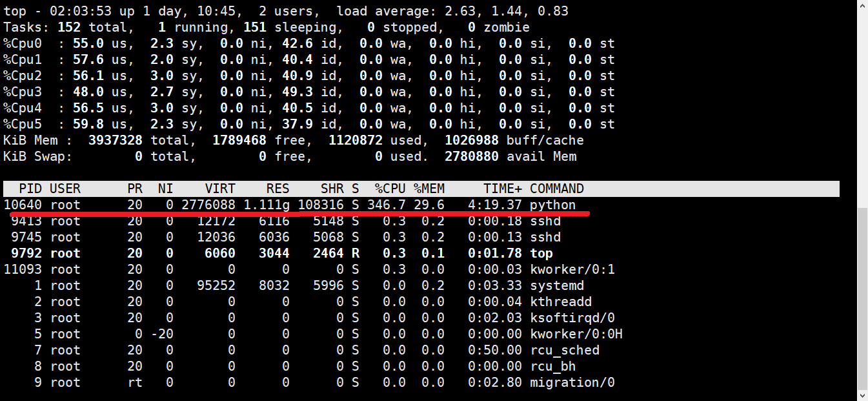Click the bold top command entry
Image resolution: width=868 pixels, height=401 pixels.
click(541, 253)
